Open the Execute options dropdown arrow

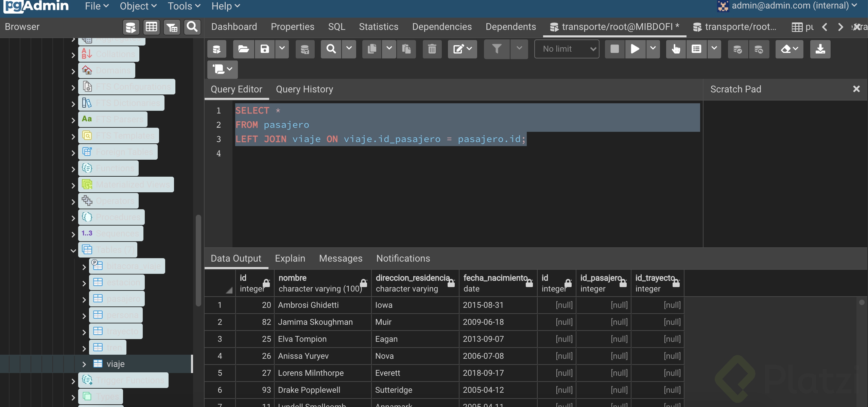(x=653, y=49)
